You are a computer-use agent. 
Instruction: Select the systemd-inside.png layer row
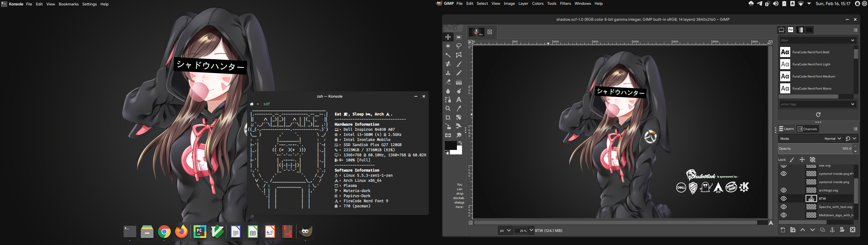point(817,182)
